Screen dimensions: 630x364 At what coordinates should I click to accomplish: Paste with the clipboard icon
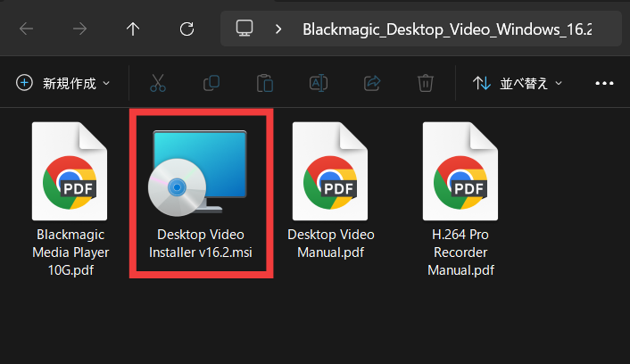click(265, 83)
